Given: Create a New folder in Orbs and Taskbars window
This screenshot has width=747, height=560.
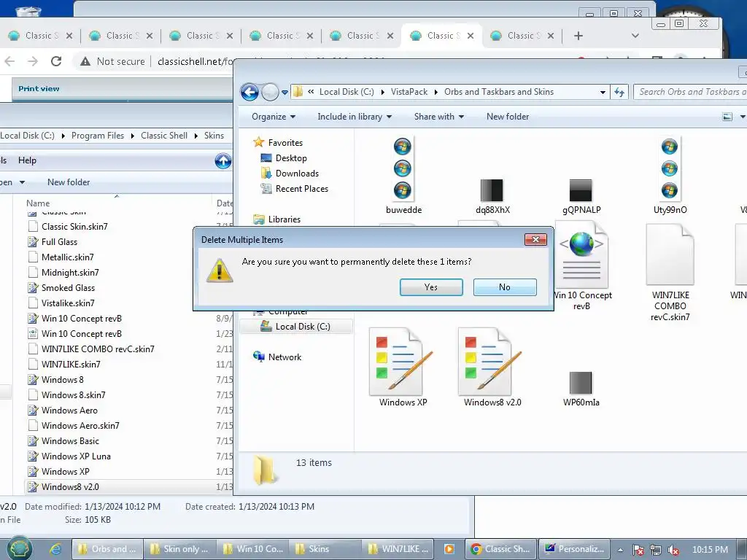Looking at the screenshot, I should click(x=508, y=117).
